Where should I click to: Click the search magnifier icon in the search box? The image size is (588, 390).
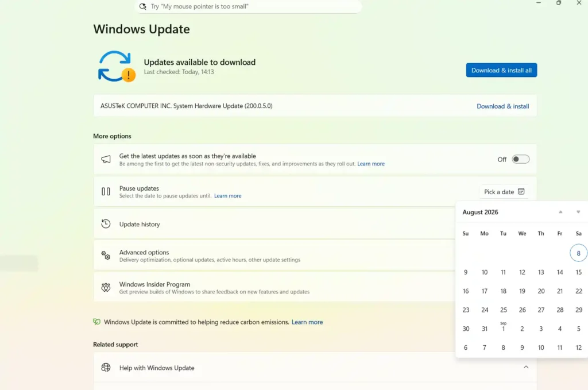click(142, 6)
